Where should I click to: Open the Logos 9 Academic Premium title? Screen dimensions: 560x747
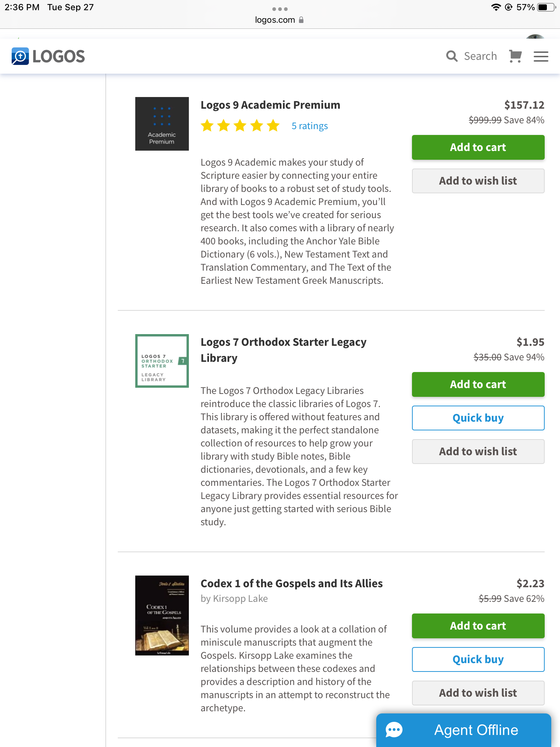tap(270, 105)
